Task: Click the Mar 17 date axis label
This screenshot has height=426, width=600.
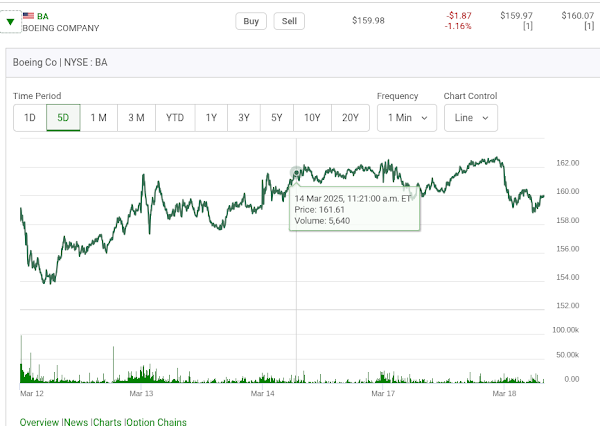Action: pyautogui.click(x=383, y=393)
